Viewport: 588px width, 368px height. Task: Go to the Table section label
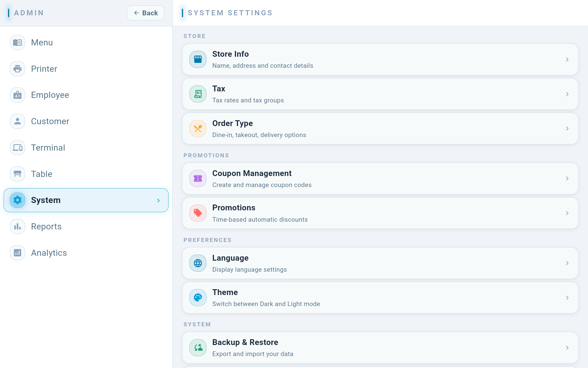(42, 174)
